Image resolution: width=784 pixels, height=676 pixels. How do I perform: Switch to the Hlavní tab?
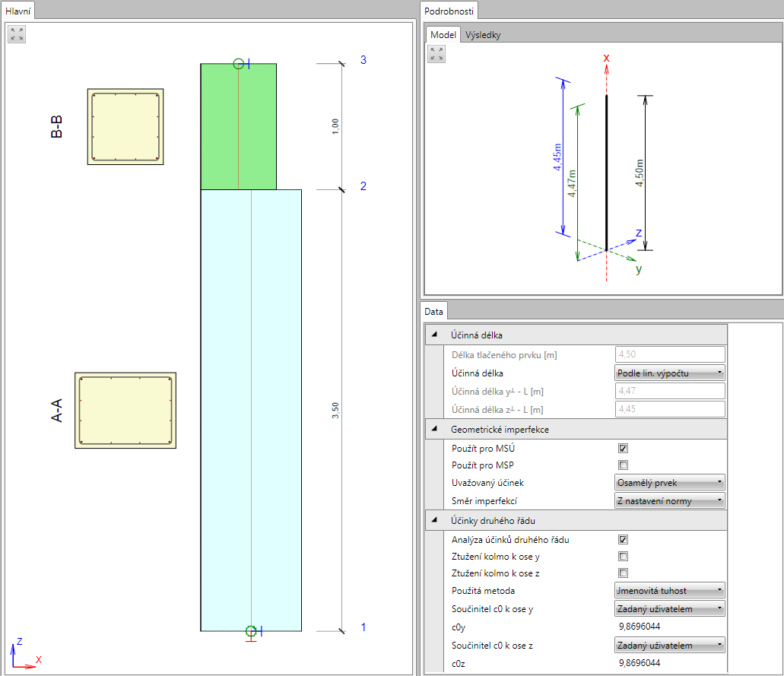click(18, 11)
